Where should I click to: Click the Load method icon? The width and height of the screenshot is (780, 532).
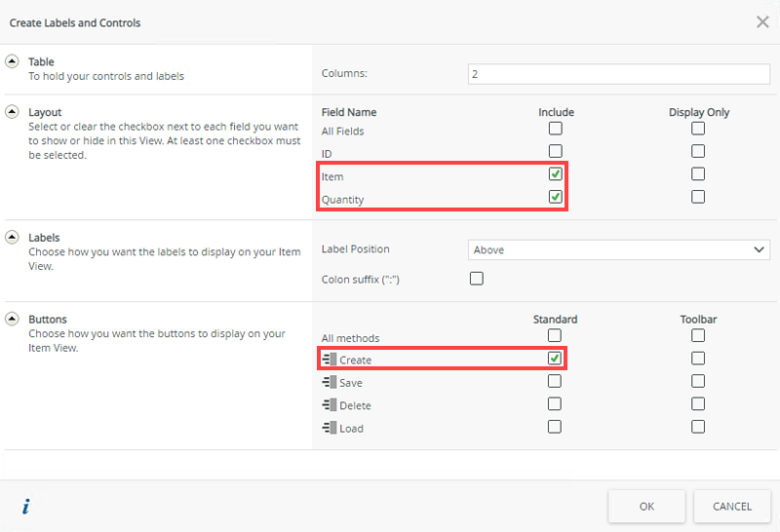click(x=329, y=428)
